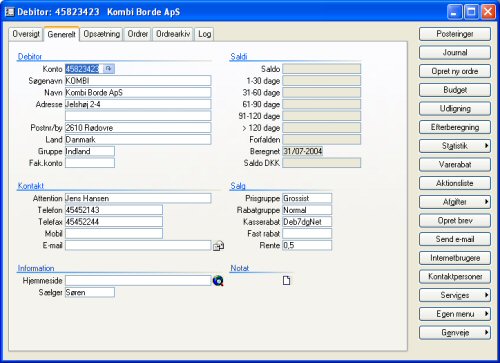Click the Adresse field with Jelshøj 2-4
This screenshot has width=500, height=363.
click(x=138, y=104)
